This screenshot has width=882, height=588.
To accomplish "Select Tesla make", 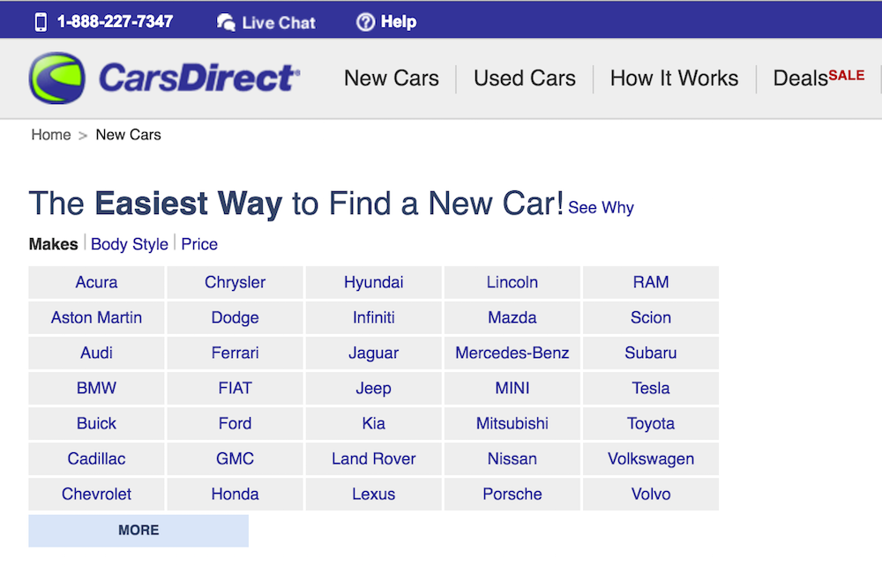I will pos(651,388).
